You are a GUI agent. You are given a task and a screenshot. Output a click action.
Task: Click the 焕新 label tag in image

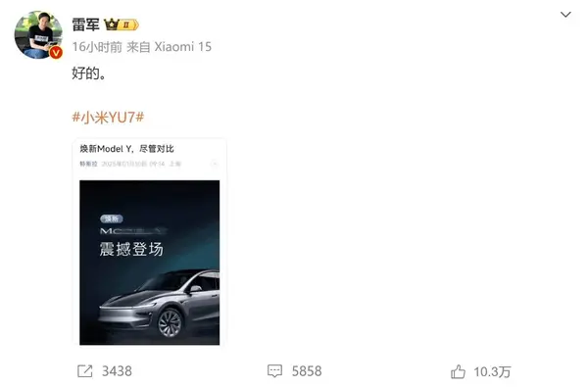click(x=112, y=219)
